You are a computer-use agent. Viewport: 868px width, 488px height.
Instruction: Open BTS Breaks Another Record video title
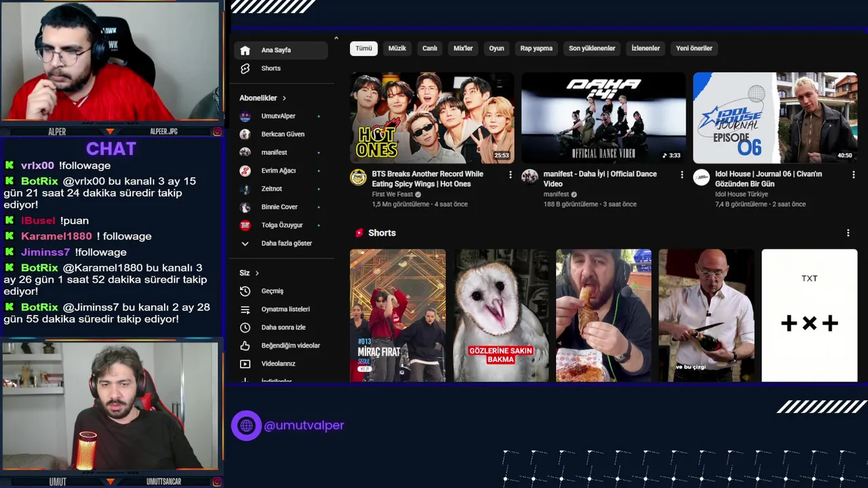[x=427, y=179]
